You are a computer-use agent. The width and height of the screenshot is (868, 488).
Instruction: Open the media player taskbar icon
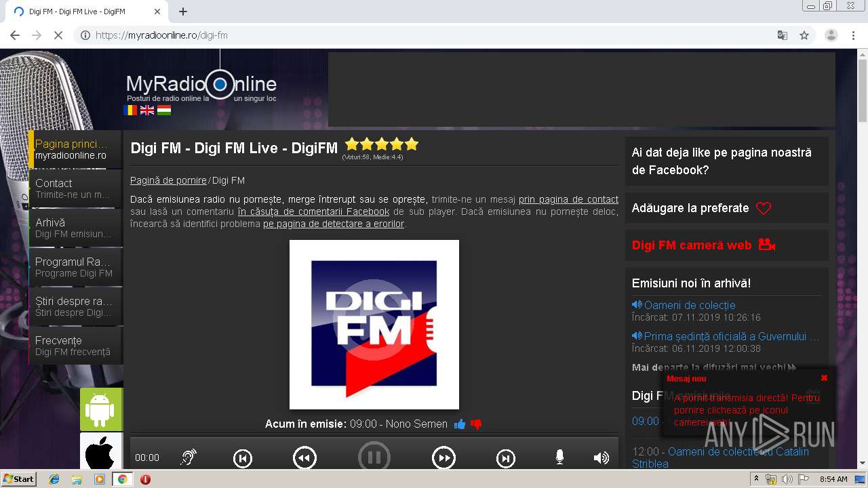[x=100, y=479]
